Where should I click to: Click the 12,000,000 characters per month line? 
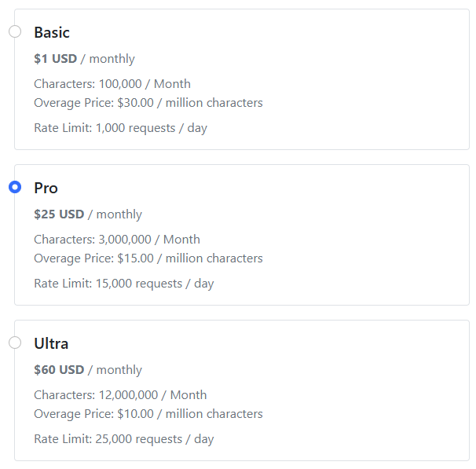pos(120,395)
